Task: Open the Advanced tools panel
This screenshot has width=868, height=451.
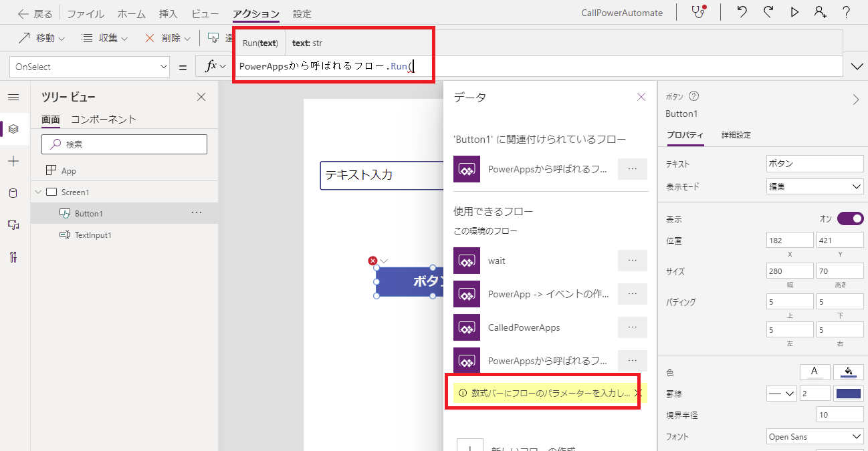Action: click(x=14, y=257)
